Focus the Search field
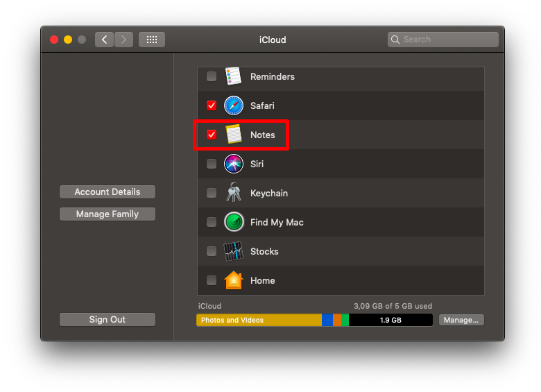Viewport: 541px width, 392px height. (x=443, y=40)
